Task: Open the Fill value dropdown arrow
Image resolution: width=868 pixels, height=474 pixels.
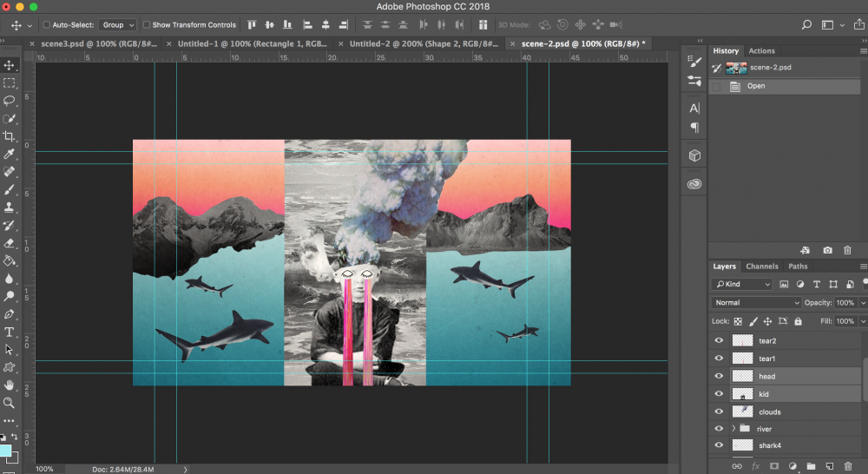Action: pos(863,321)
